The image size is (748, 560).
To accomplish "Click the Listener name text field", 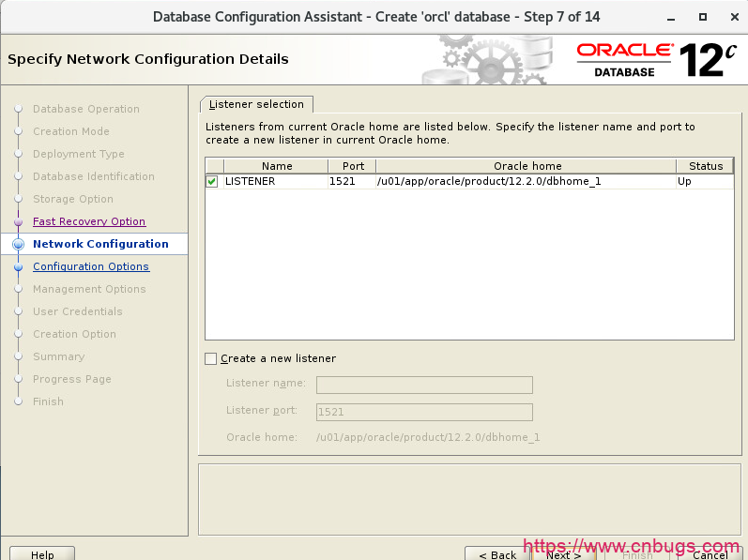I will (424, 385).
